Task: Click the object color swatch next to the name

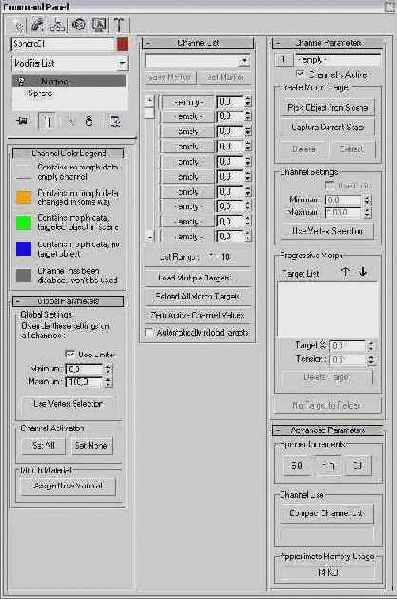Action: [122, 44]
